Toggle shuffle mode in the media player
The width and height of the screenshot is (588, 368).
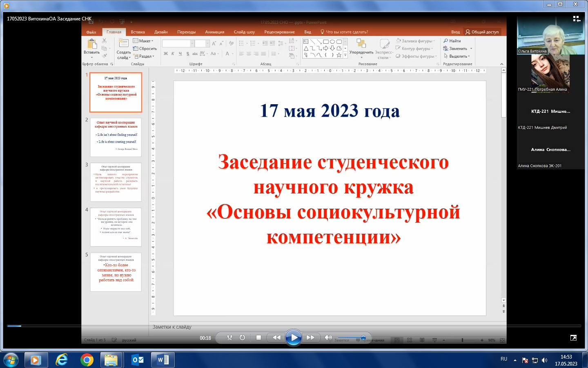229,338
